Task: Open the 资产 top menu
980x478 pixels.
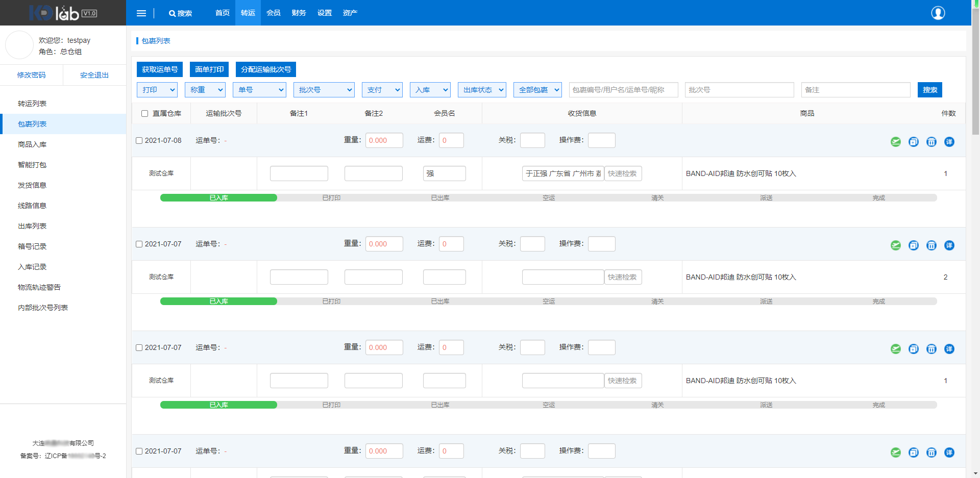Action: click(350, 13)
